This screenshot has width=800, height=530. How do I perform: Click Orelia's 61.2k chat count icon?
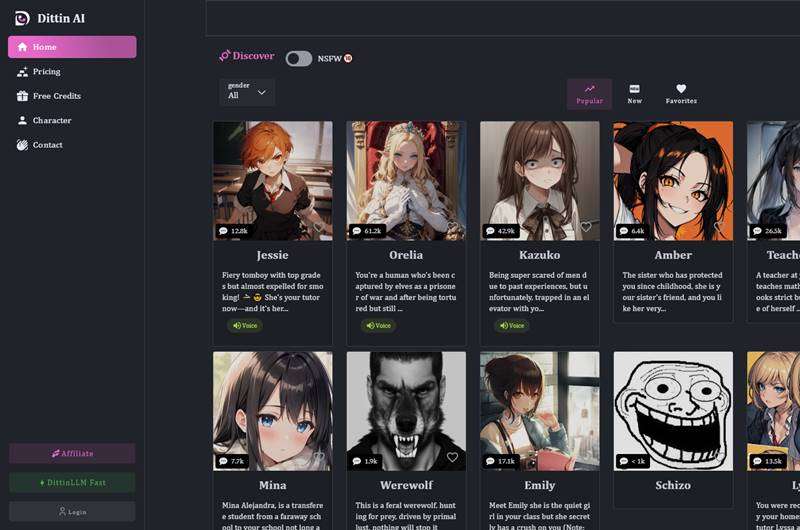tap(357, 231)
